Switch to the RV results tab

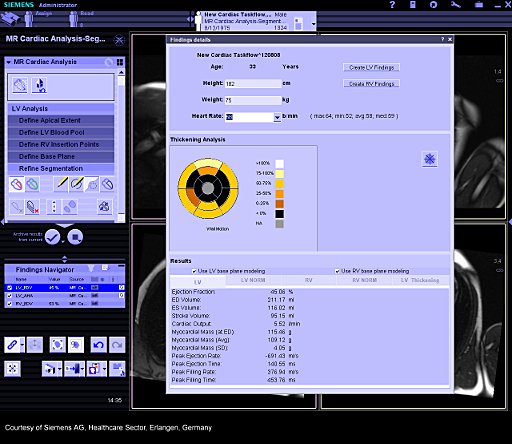coord(309,280)
